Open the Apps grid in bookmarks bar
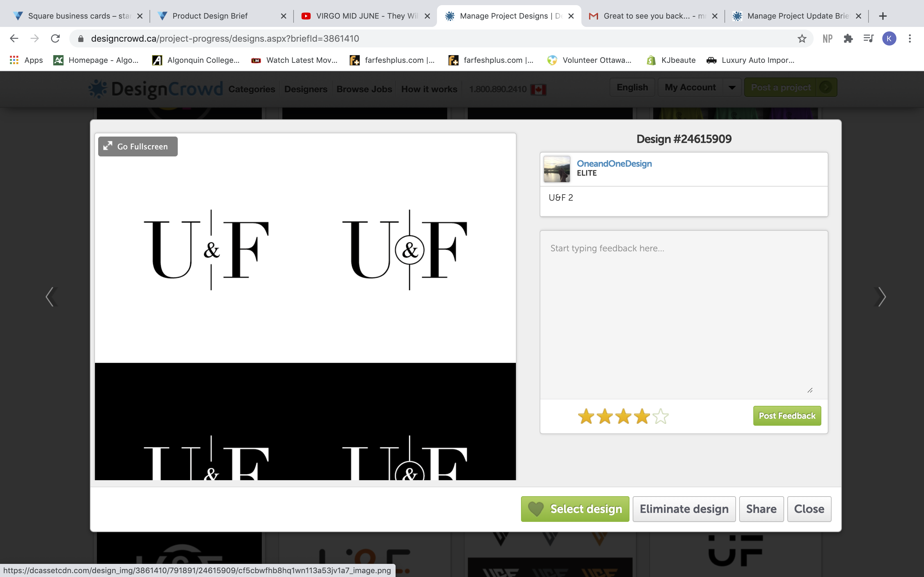Screen dimensions: 924x577 [x=14, y=60]
